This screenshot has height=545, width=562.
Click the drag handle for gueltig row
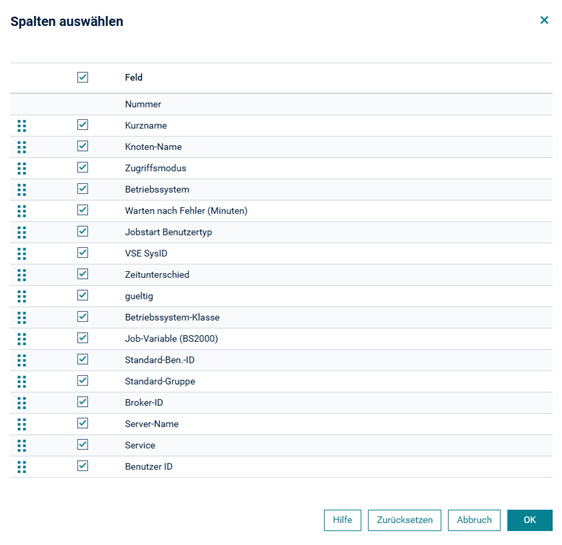coord(22,296)
